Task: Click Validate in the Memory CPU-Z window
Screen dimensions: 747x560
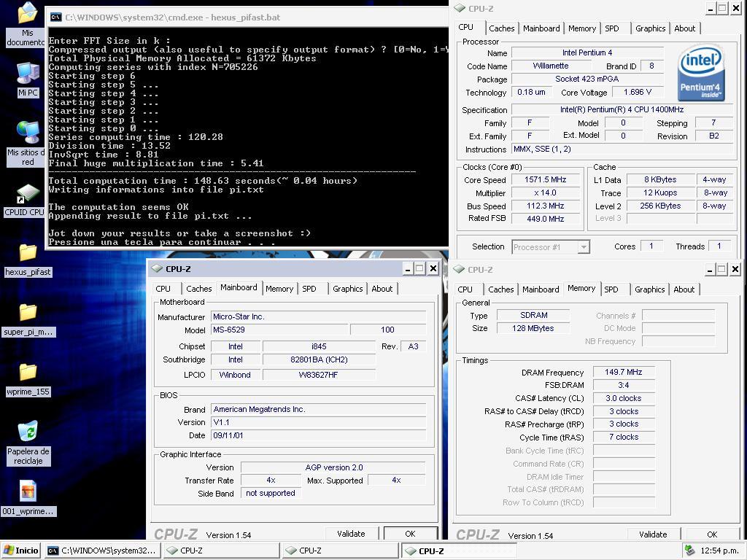Action: click(x=653, y=534)
